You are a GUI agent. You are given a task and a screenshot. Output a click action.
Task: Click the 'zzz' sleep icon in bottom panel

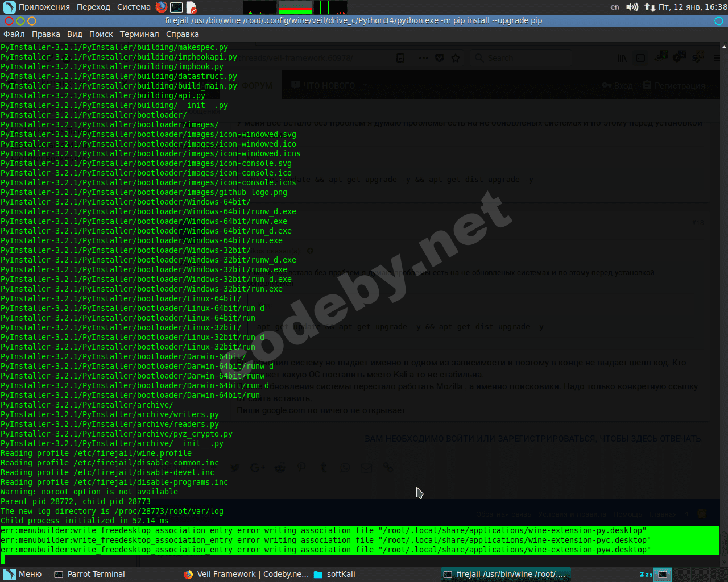(646, 575)
